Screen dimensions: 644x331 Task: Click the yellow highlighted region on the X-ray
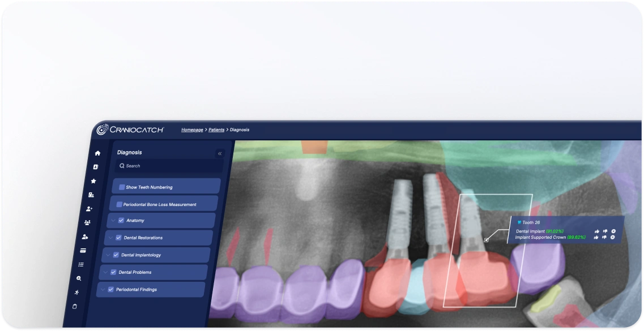click(545, 299)
